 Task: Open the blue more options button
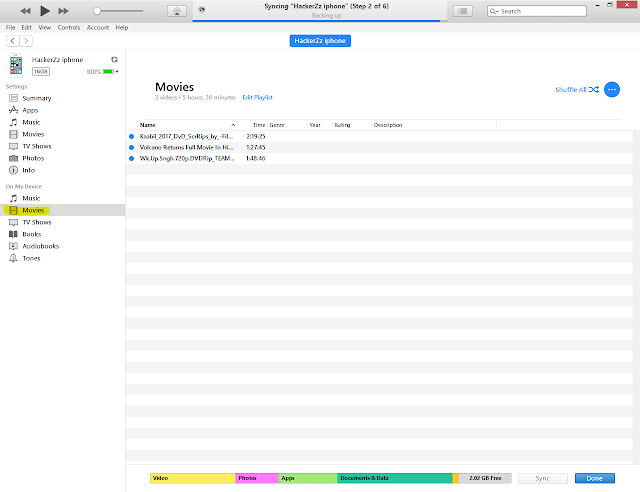611,89
